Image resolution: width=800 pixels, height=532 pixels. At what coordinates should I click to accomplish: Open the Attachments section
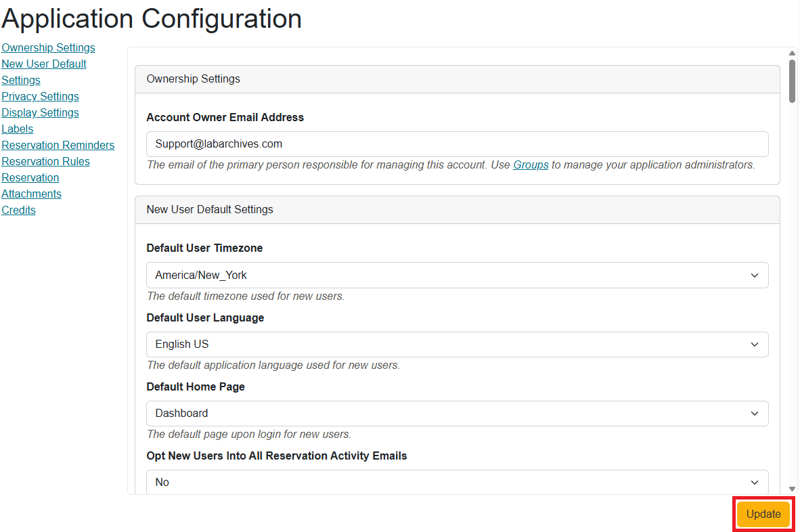coord(31,194)
